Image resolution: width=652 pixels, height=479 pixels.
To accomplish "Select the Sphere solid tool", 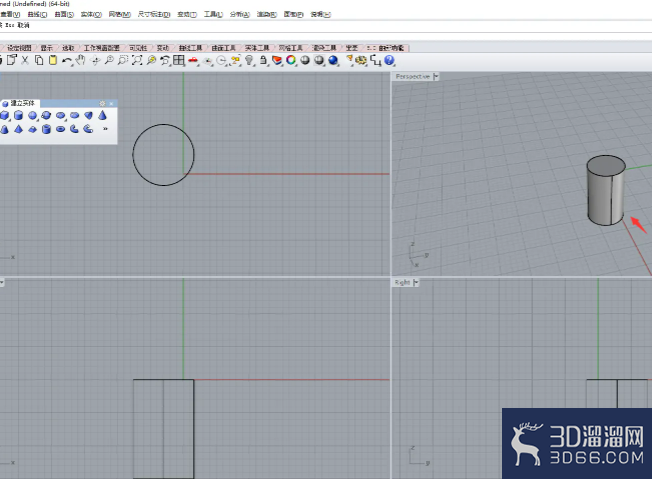I will (32, 116).
